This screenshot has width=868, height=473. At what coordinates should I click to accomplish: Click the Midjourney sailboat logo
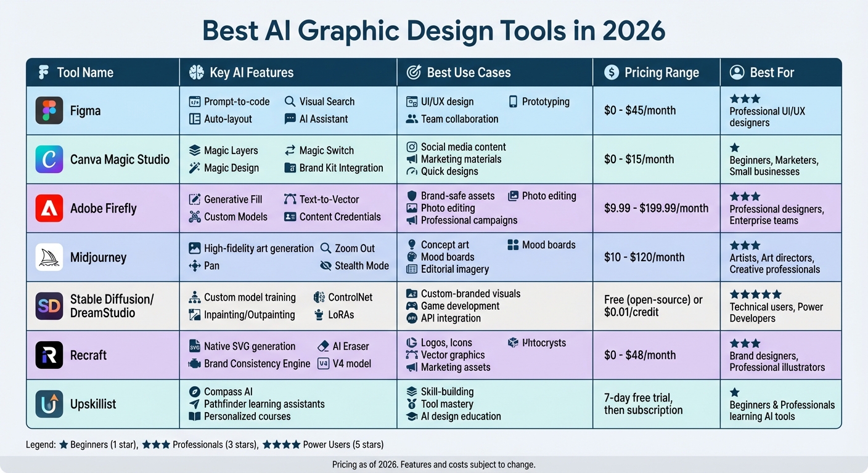pyautogui.click(x=48, y=257)
